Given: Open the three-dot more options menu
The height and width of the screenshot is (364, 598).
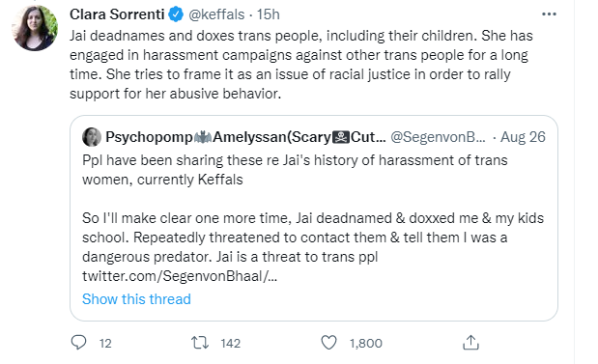Looking at the screenshot, I should [549, 14].
